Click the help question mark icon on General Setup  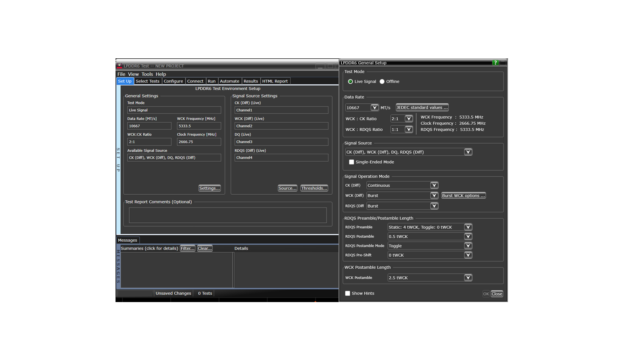(x=495, y=63)
